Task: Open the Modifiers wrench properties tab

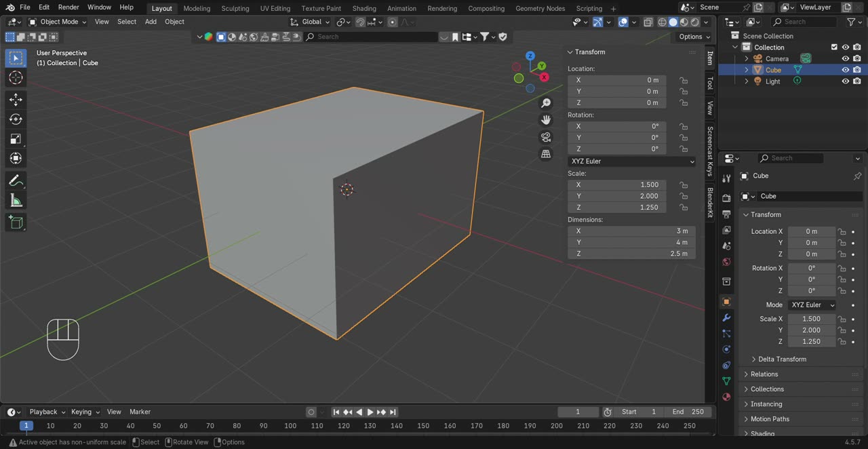Action: [726, 317]
